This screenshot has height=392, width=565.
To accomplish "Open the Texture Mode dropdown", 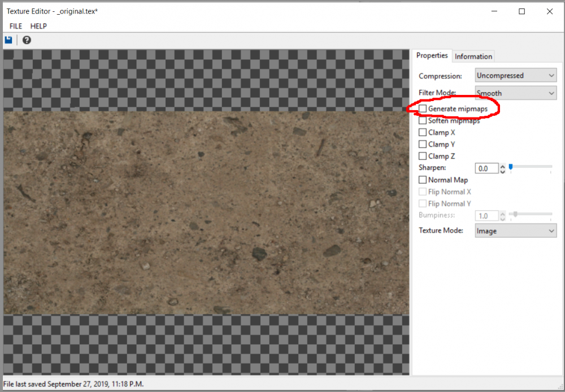I will pyautogui.click(x=515, y=230).
